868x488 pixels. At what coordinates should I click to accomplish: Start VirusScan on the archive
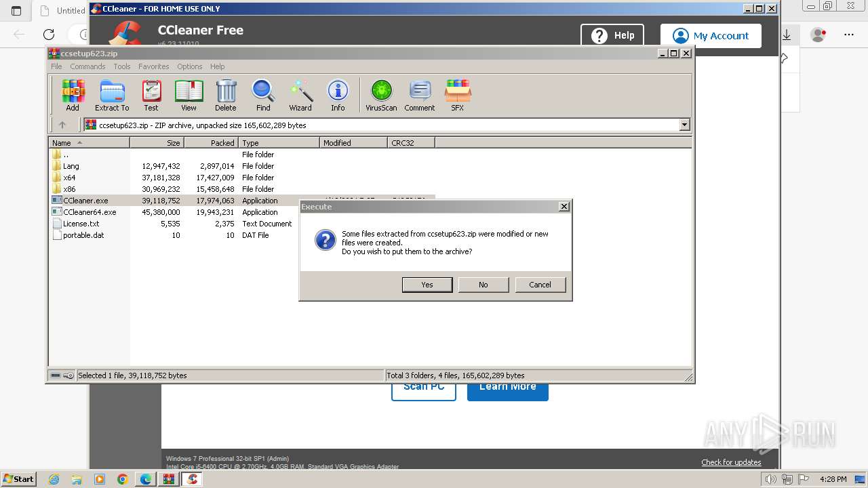pos(381,95)
